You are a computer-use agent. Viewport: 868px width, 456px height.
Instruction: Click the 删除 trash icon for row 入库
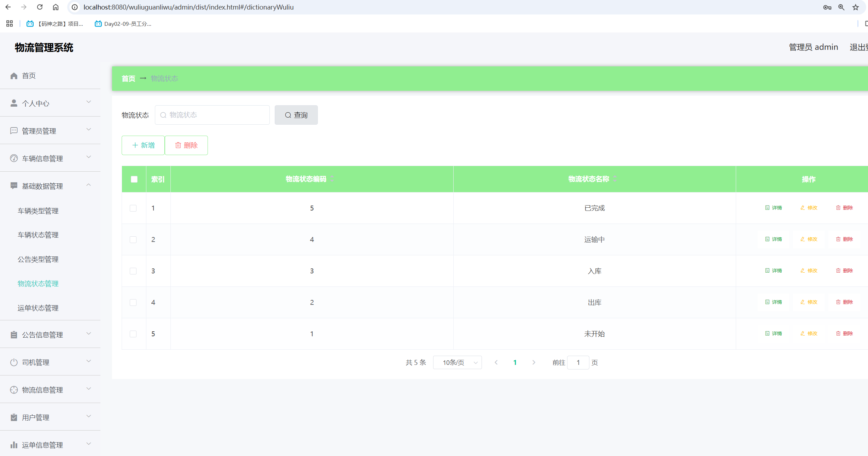(x=838, y=271)
